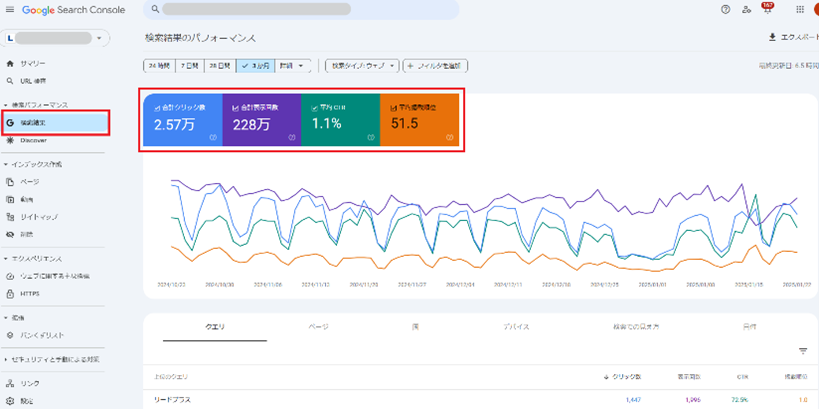Click help icon on 合計クリック数 card
Image resolution: width=819 pixels, height=409 pixels.
coord(213,137)
